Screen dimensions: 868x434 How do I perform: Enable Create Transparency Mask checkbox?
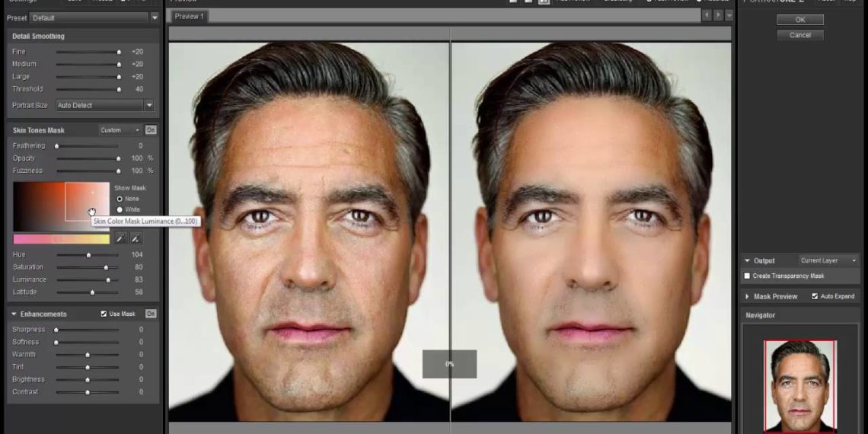pos(748,276)
